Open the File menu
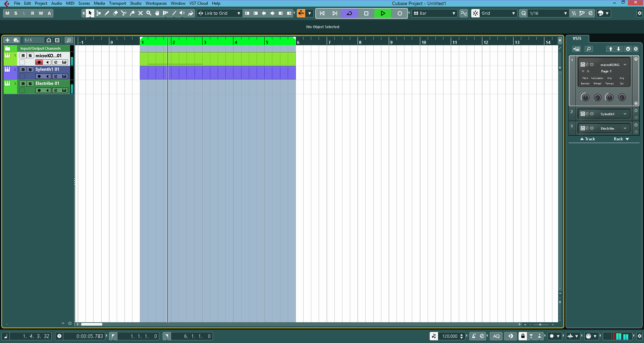The width and height of the screenshot is (644, 343). pos(17,3)
